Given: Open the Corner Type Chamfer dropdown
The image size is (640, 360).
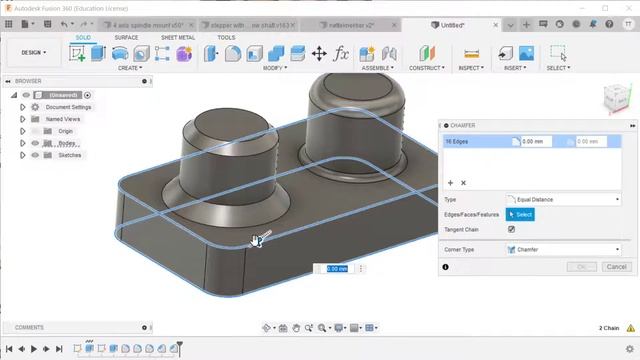Looking at the screenshot, I should coord(563,249).
